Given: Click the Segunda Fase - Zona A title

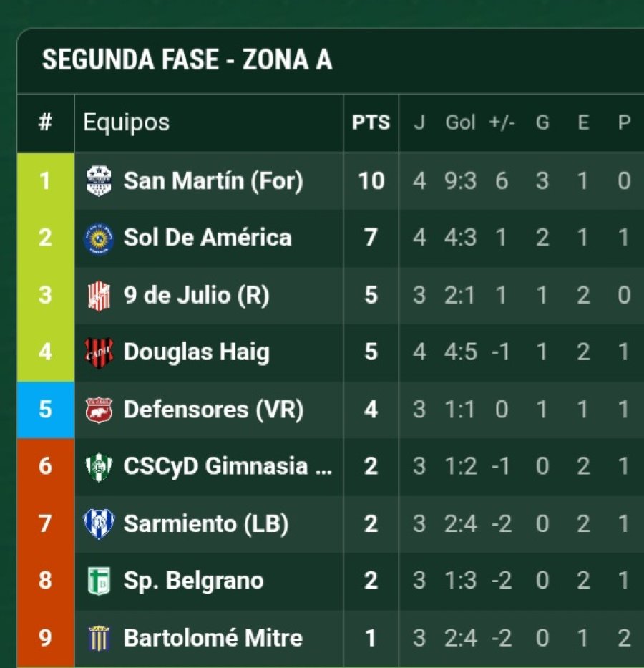Looking at the screenshot, I should click(x=187, y=59).
